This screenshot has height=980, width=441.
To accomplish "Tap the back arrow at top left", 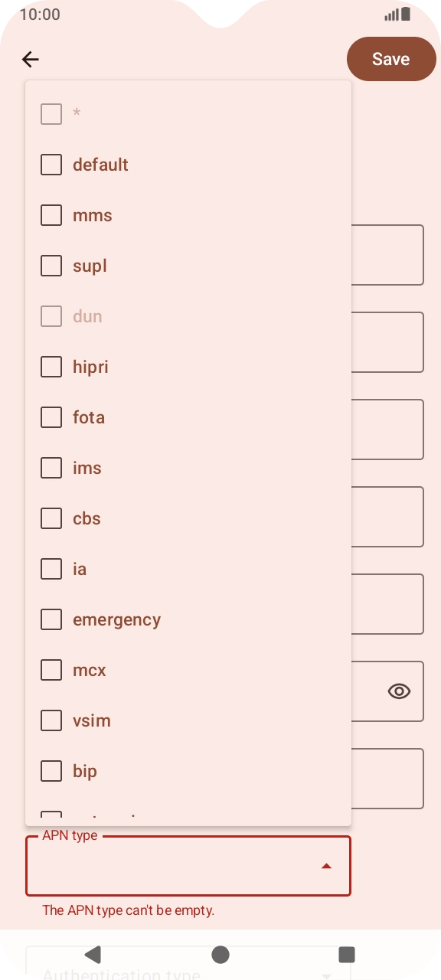I will tap(30, 59).
